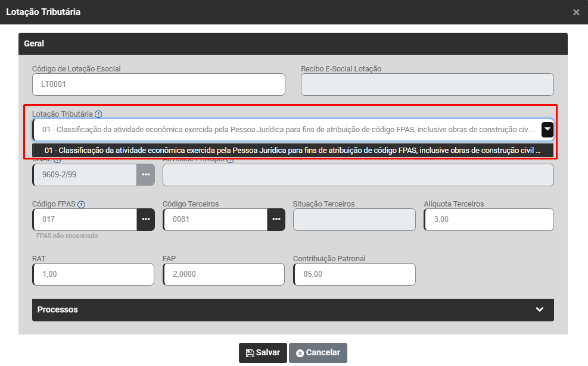
Task: Focus the RAT field with 1,00
Action: tap(93, 274)
